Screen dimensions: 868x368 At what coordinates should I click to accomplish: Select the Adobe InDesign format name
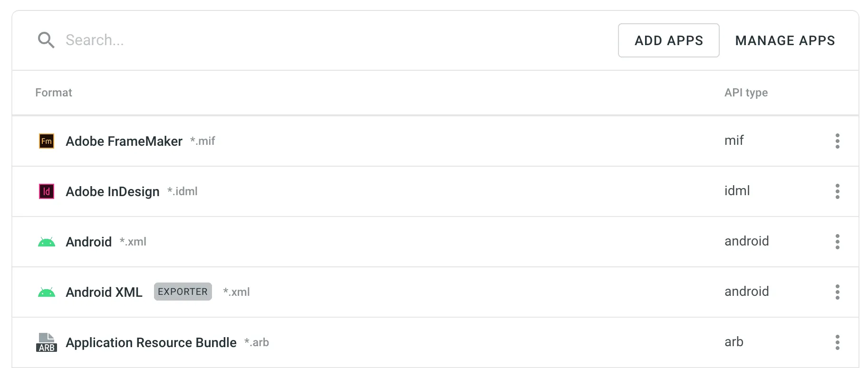[x=113, y=191]
